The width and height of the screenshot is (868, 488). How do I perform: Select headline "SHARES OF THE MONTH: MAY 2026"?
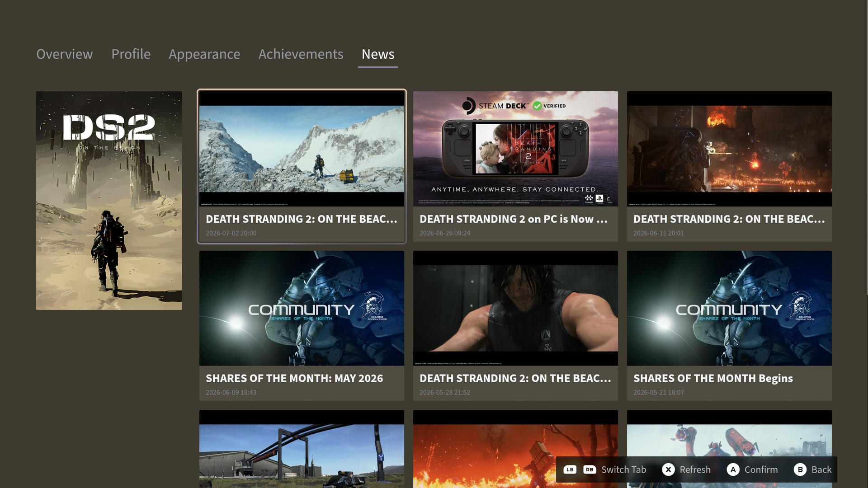(294, 378)
